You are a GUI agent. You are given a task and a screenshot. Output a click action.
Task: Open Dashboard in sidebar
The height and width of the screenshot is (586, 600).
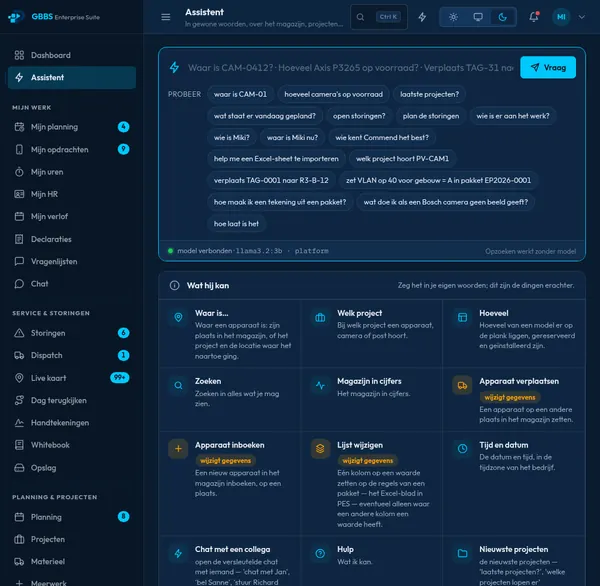[x=72, y=55]
